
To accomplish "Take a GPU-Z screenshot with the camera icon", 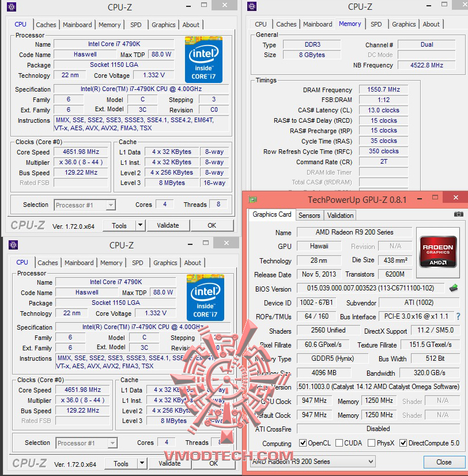I will [459, 214].
